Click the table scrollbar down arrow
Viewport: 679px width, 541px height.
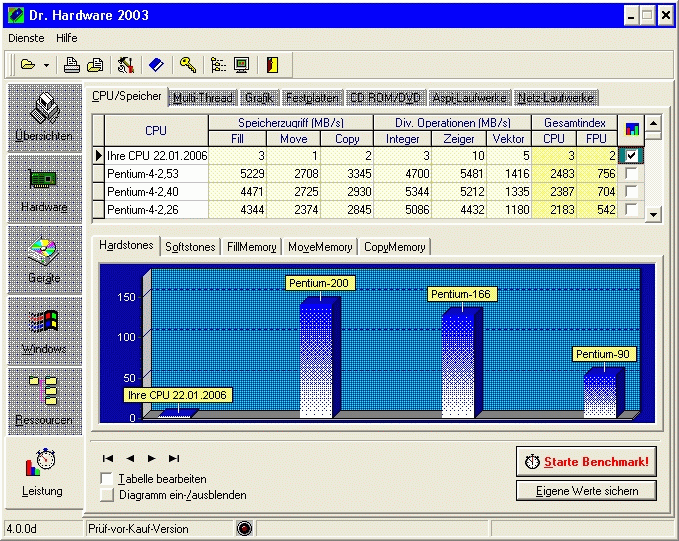point(653,214)
